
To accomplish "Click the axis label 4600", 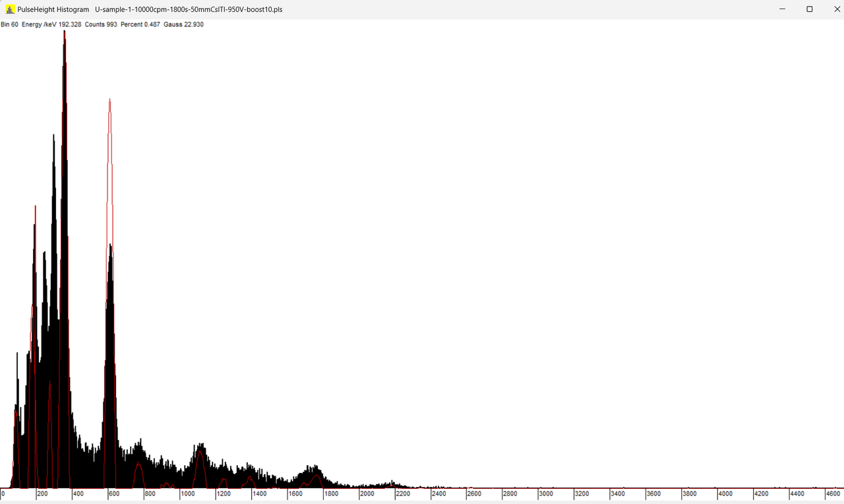I will [832, 493].
